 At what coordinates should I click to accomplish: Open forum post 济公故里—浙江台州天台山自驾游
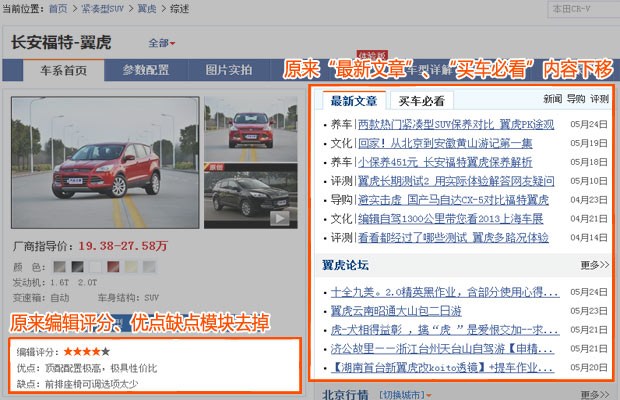coord(442,349)
